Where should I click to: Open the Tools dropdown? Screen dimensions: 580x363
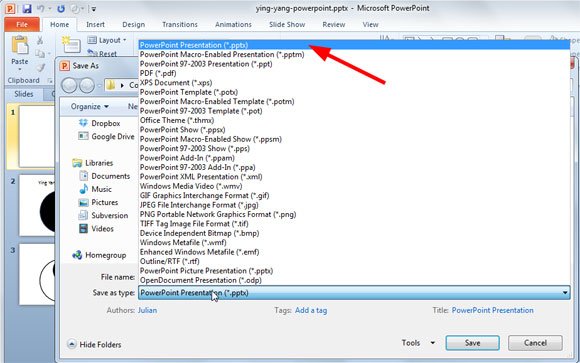418,343
